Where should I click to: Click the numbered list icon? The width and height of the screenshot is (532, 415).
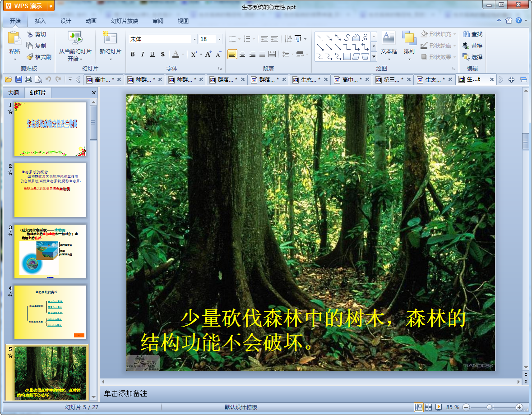click(x=247, y=39)
